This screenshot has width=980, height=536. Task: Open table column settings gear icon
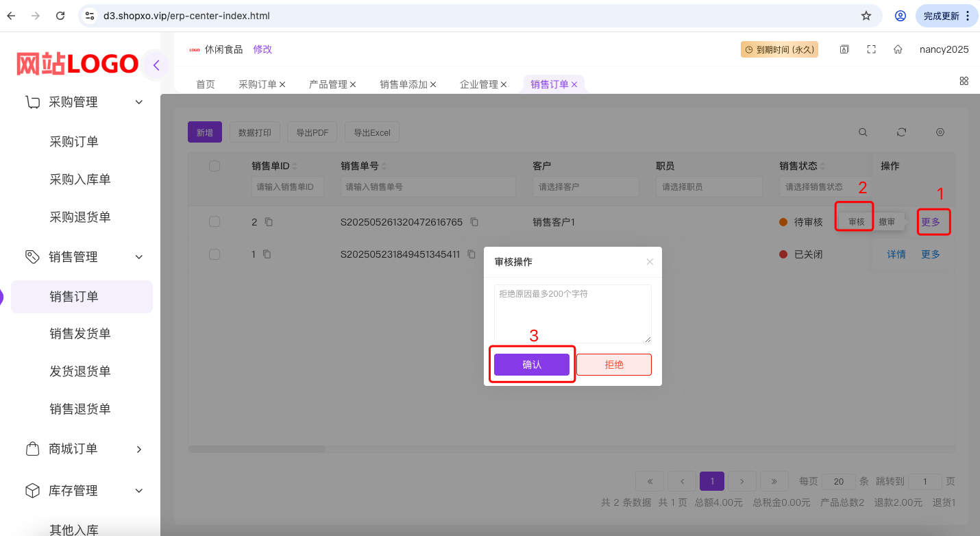pyautogui.click(x=940, y=132)
